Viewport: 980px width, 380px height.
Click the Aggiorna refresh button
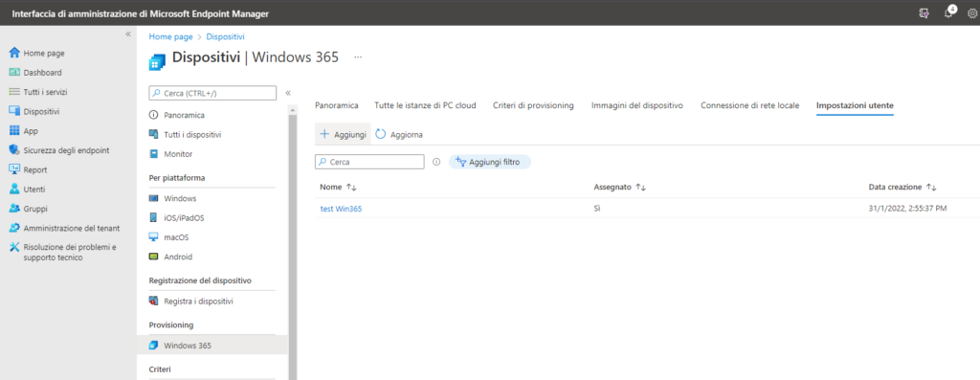[399, 134]
